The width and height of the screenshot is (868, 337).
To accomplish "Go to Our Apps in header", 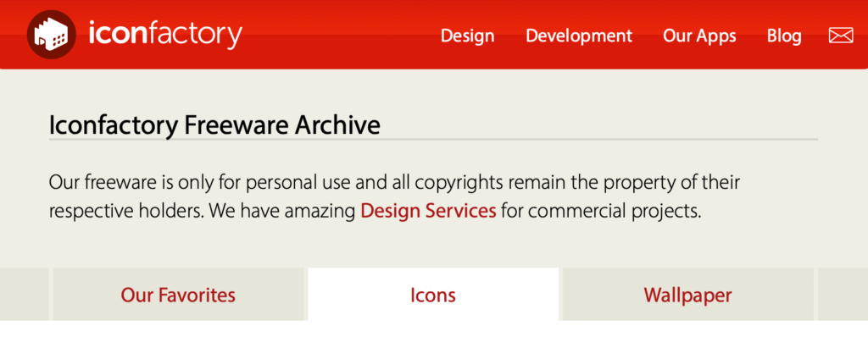I will click(699, 36).
